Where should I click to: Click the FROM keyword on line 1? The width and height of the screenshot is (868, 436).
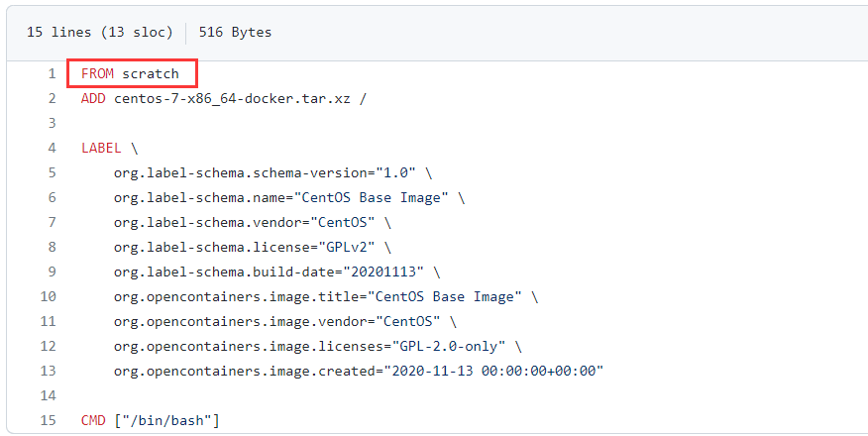[97, 73]
